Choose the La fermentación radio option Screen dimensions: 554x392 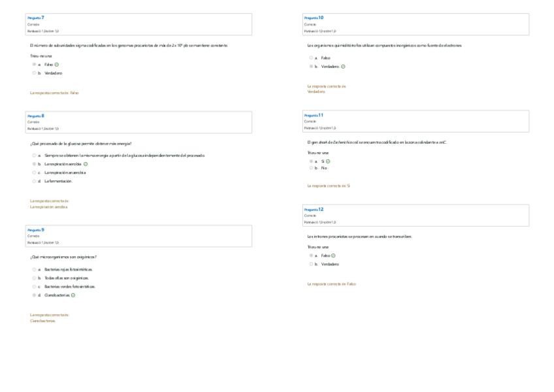click(x=34, y=181)
